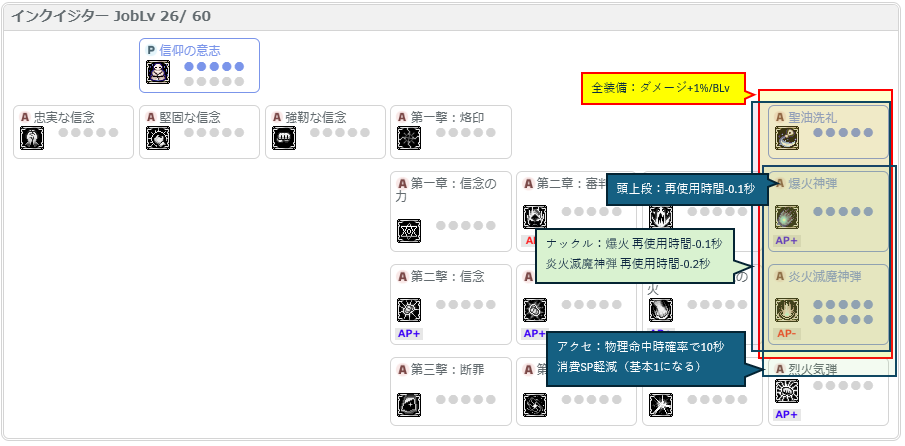Screen dimensions: 905x446
Task: Select the 堅固な信念 skill icon
Action: tap(158, 138)
